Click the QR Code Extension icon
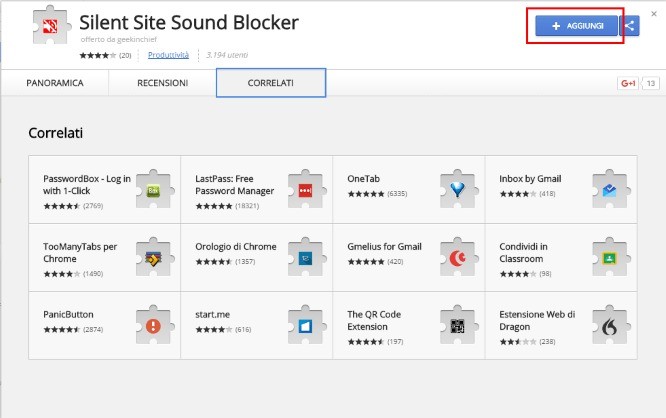The width and height of the screenshot is (666, 418). tap(458, 324)
